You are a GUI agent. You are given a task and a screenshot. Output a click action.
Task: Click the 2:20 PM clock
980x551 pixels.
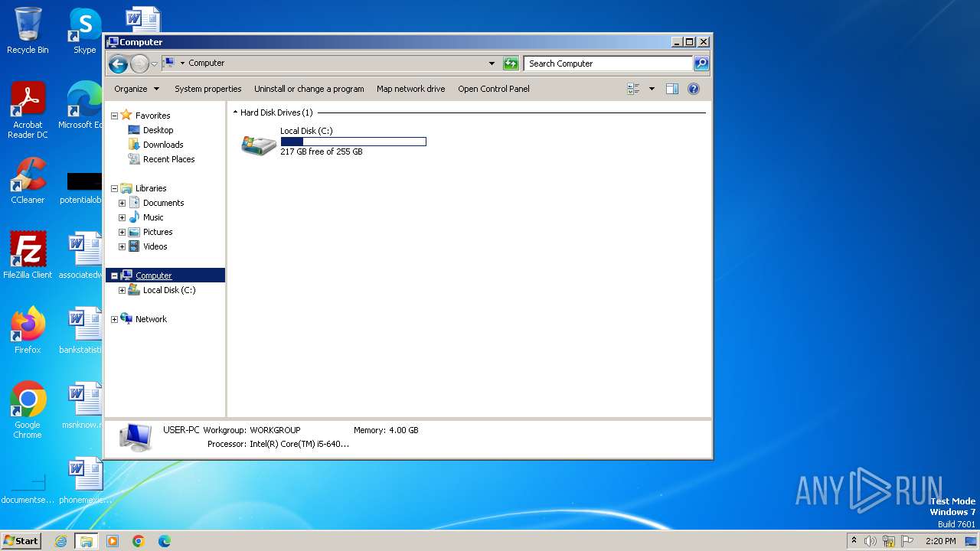pyautogui.click(x=940, y=541)
